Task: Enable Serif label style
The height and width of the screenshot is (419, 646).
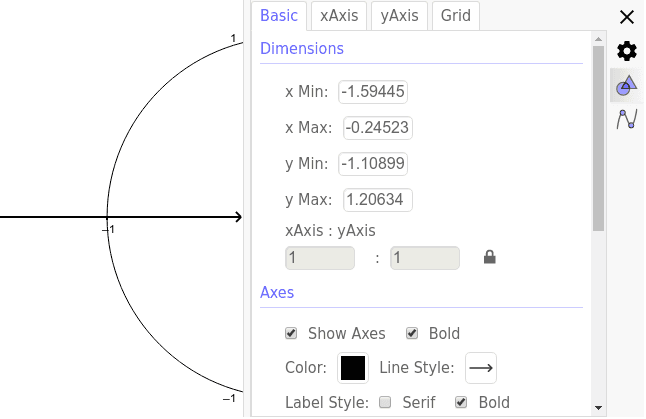Action: point(385,402)
